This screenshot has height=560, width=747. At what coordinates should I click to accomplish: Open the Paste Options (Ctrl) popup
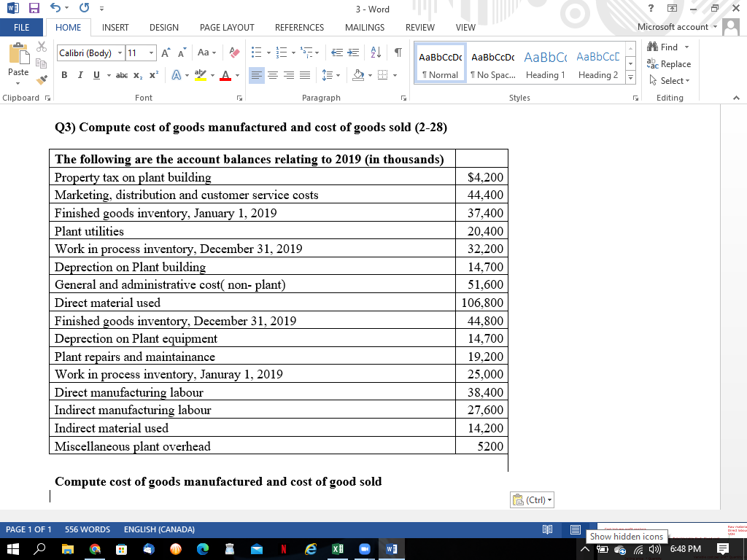click(532, 499)
